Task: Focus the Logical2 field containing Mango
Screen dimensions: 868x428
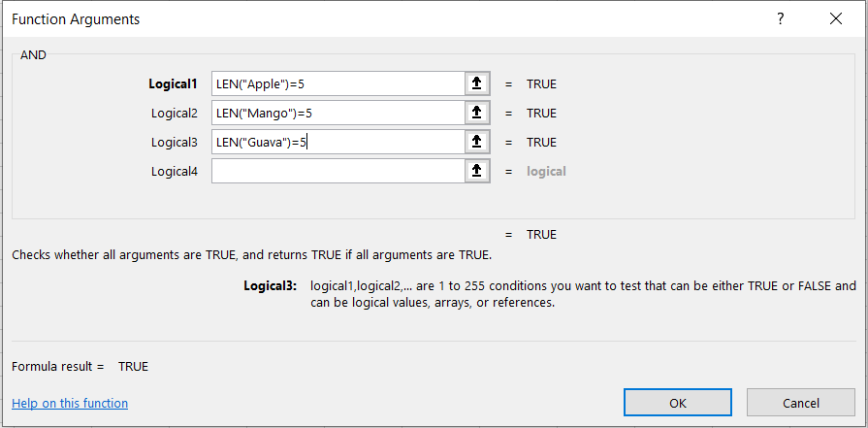Action: [x=337, y=114]
